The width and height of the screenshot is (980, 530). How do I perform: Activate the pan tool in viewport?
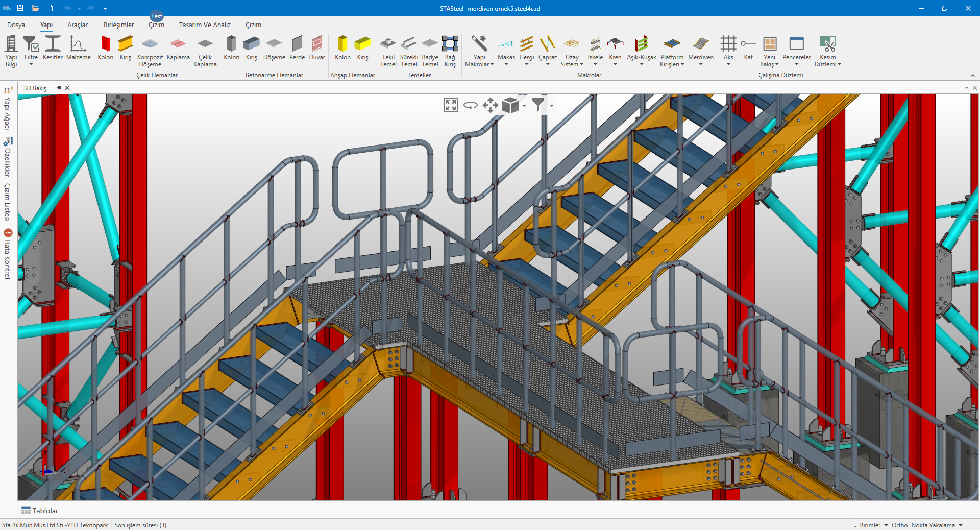(490, 105)
